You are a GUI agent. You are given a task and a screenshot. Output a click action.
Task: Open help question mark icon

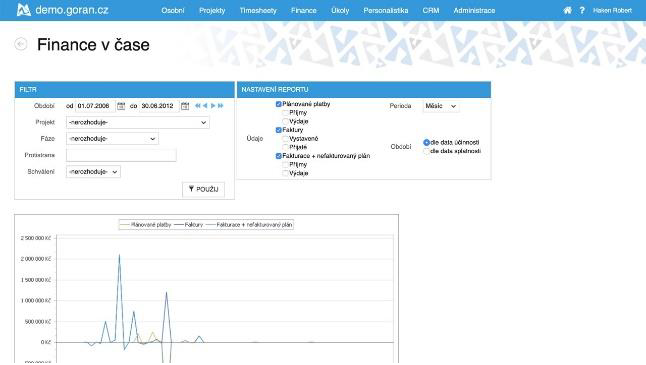pos(582,10)
